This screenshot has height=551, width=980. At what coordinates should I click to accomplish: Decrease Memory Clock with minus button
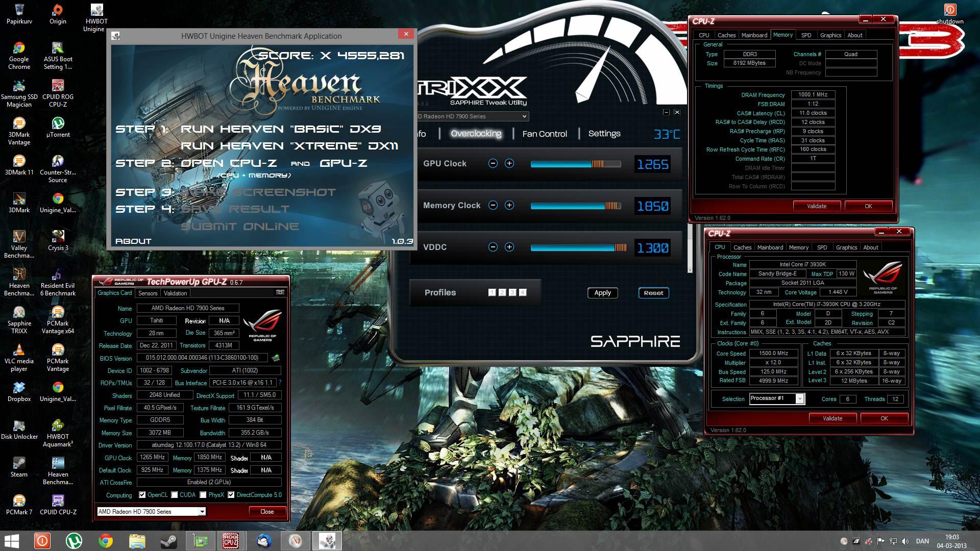coord(493,205)
